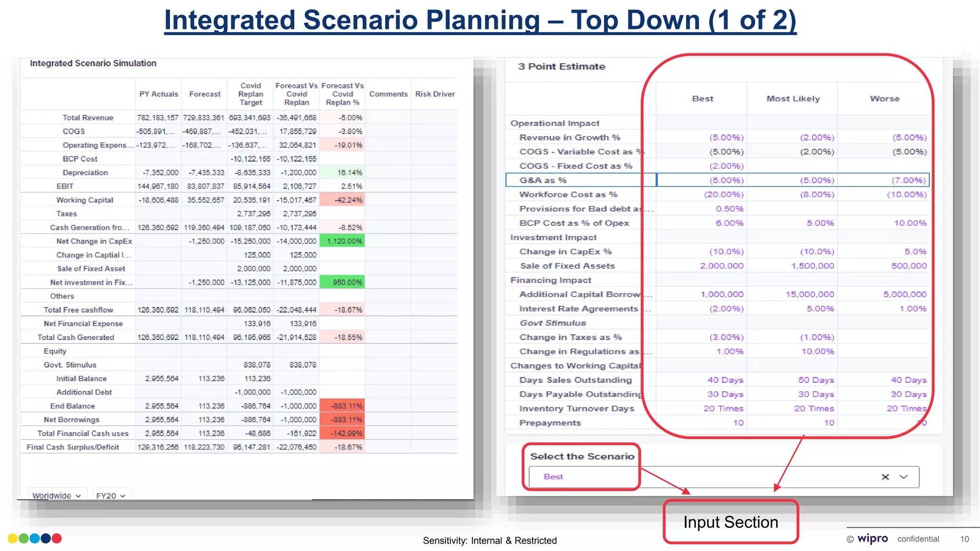This screenshot has width=980, height=551.
Task: Select the COGS - Fixed Cost as % row
Action: (718, 166)
